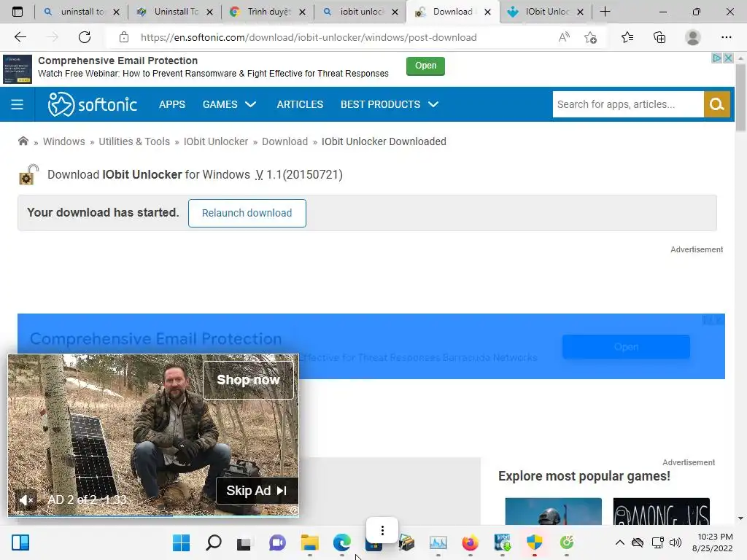Image resolution: width=747 pixels, height=560 pixels.
Task: Click the taskbar overflow three-dot popup
Action: point(382,530)
